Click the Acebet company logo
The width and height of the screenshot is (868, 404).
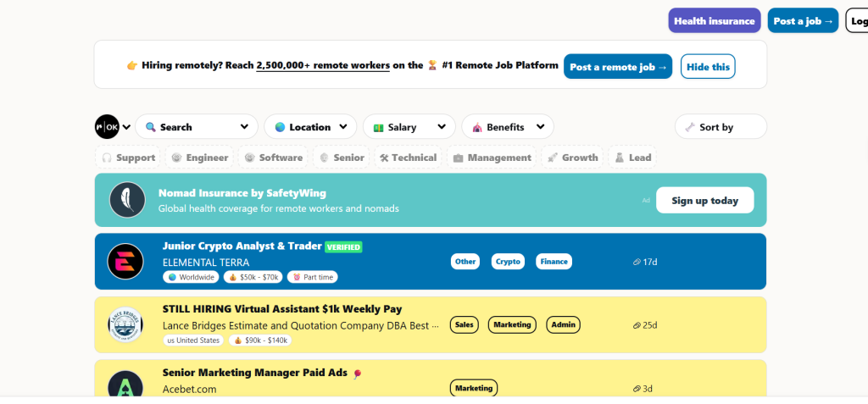click(x=125, y=385)
